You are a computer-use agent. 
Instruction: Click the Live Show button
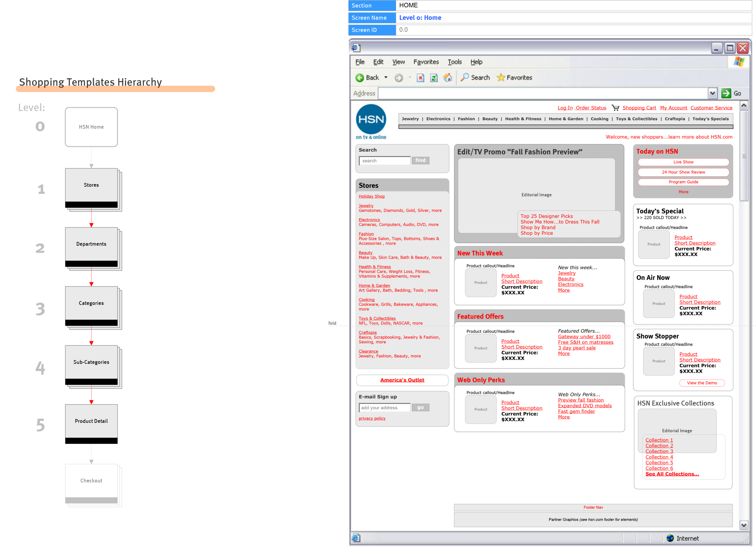point(683,162)
